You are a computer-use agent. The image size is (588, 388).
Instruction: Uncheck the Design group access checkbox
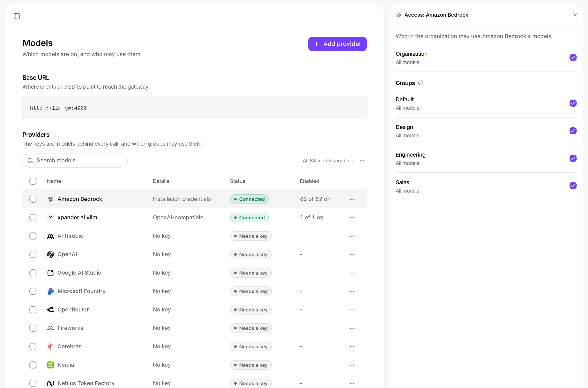coord(573,131)
